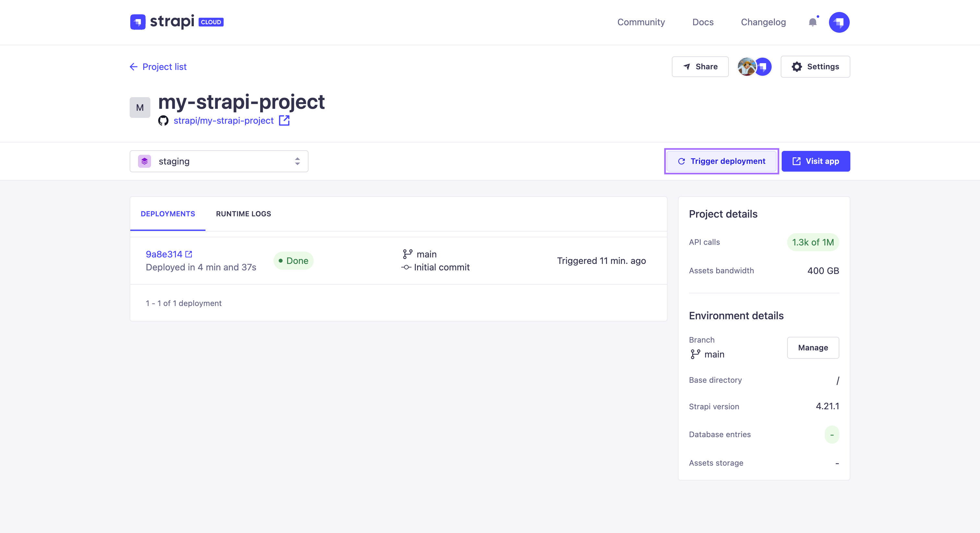Open the notifications bell
Screen dimensions: 980x533
pyautogui.click(x=812, y=22)
